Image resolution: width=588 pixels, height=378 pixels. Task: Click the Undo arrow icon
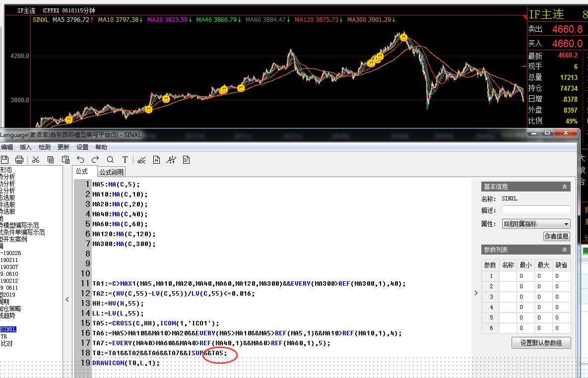pyautogui.click(x=80, y=160)
